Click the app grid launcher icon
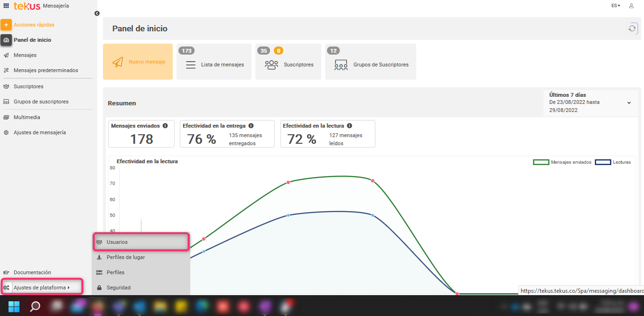 tap(6, 6)
